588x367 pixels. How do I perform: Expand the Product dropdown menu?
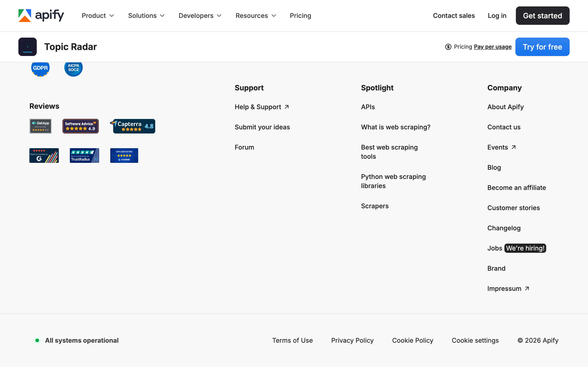[x=98, y=16]
